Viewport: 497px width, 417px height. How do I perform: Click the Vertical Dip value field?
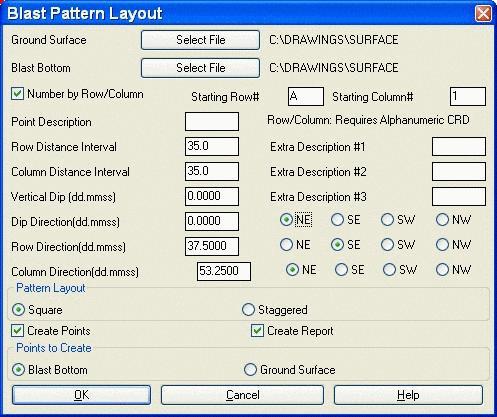[x=212, y=196]
